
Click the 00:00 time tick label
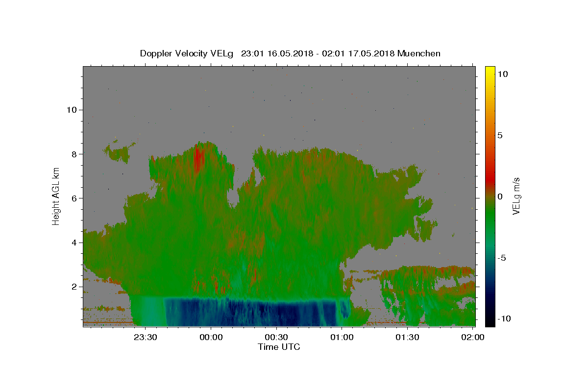211,337
